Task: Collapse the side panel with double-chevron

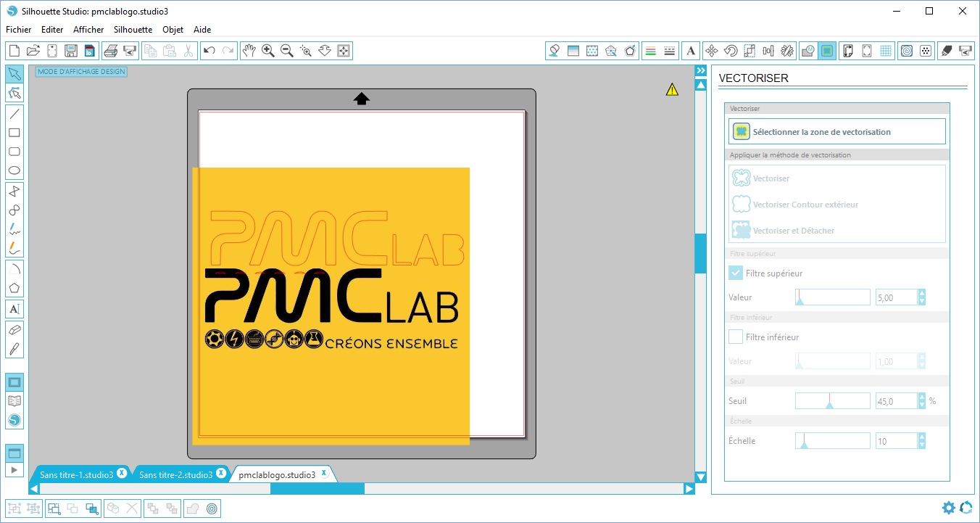Action: pos(700,71)
